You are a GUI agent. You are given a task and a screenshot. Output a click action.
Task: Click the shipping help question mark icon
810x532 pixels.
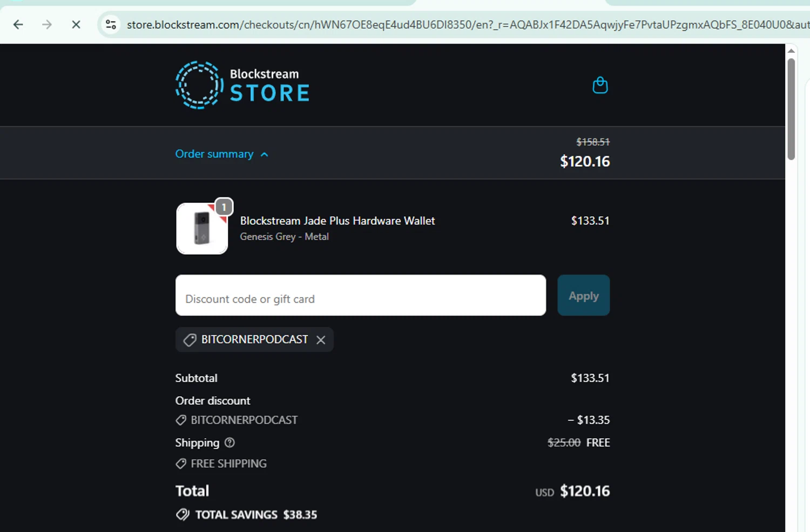click(x=230, y=442)
